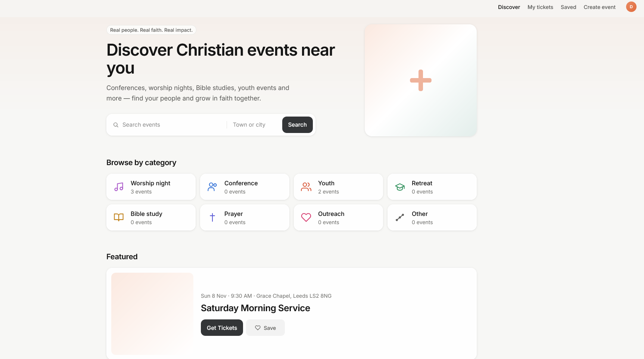
Task: Click the '3 events' count text
Action: point(141,192)
